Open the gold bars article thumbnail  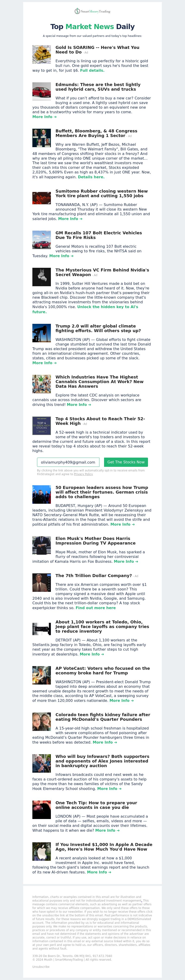[42, 54]
